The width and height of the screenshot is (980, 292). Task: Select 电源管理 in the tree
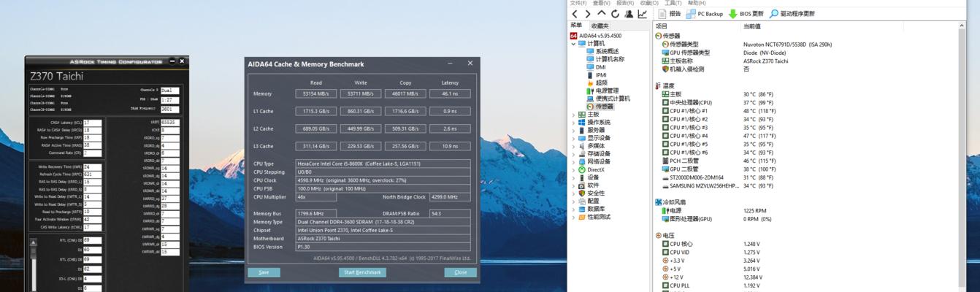pyautogui.click(x=602, y=91)
